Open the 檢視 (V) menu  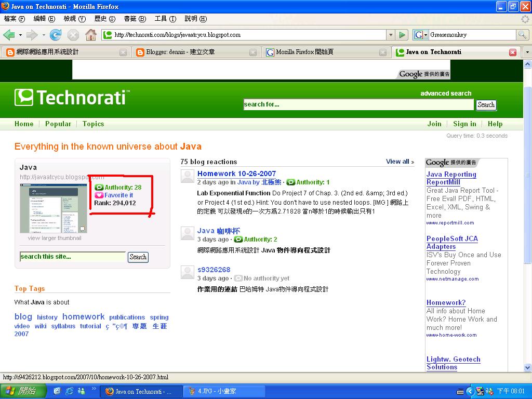click(x=75, y=19)
